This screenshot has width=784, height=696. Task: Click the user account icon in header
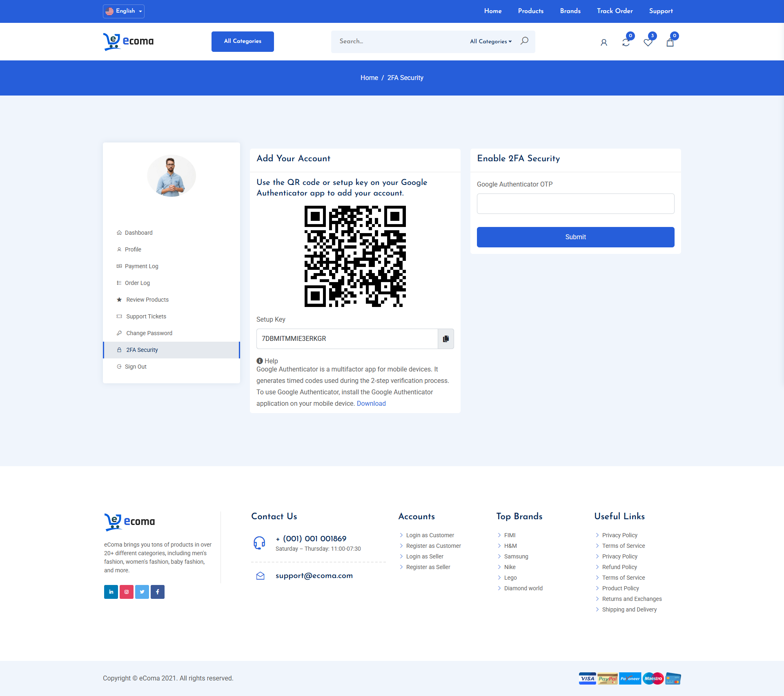[x=604, y=42]
